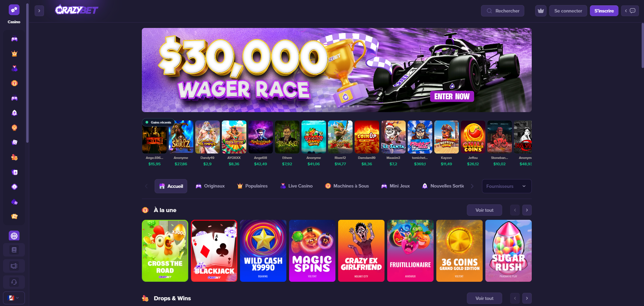The image size is (644, 306).
Task: Switch to the Live Casino tab
Action: 296,186
